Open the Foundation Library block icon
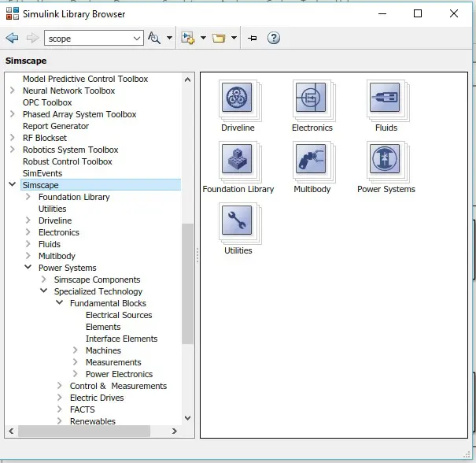The height and width of the screenshot is (463, 476). (x=237, y=161)
